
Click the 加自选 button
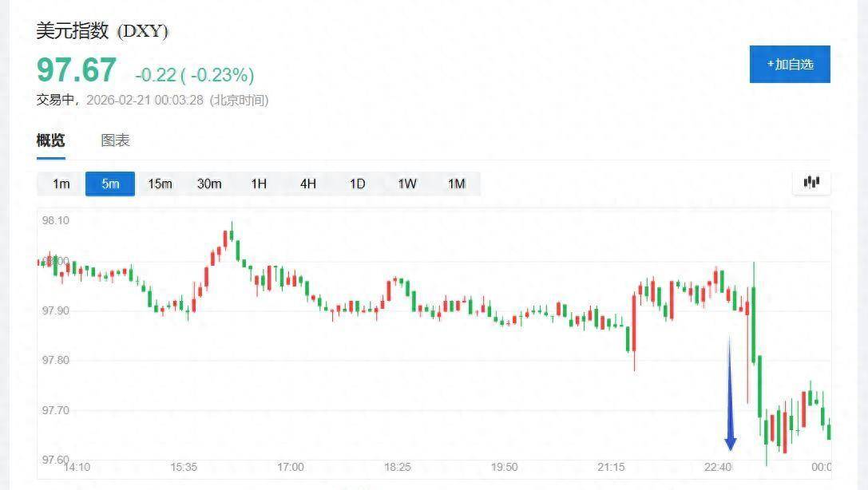click(x=790, y=64)
